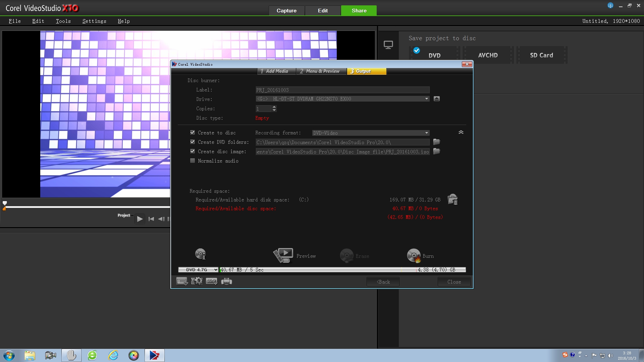This screenshot has width=644, height=362.
Task: Click the printer icon in dialog toolbar
Action: pos(227,281)
